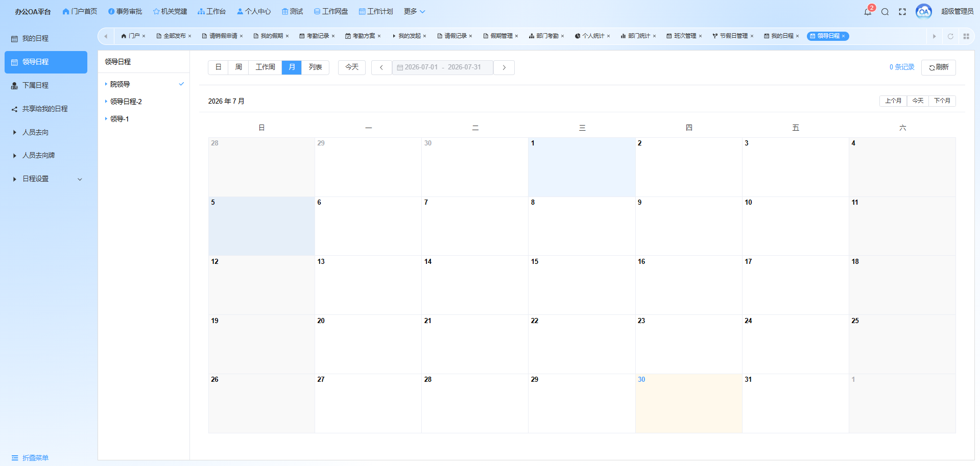Open the date range picker field

pyautogui.click(x=442, y=67)
